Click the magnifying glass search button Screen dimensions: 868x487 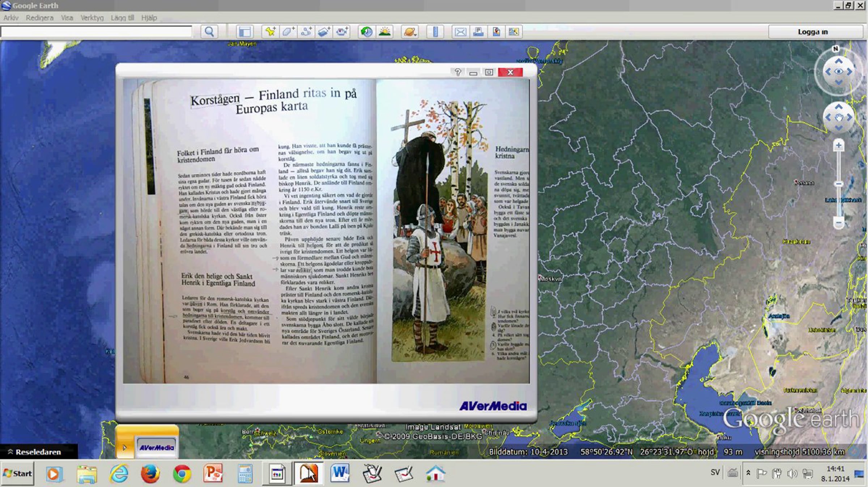click(x=209, y=32)
